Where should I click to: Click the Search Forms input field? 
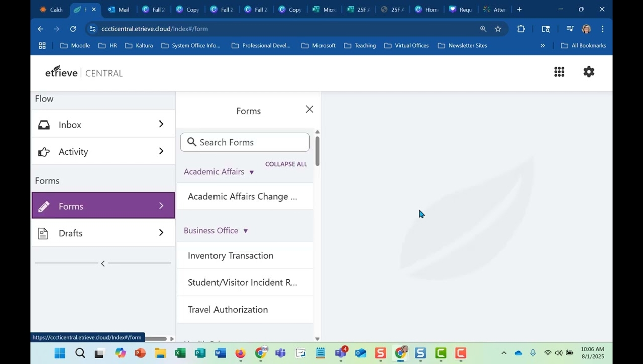(245, 142)
